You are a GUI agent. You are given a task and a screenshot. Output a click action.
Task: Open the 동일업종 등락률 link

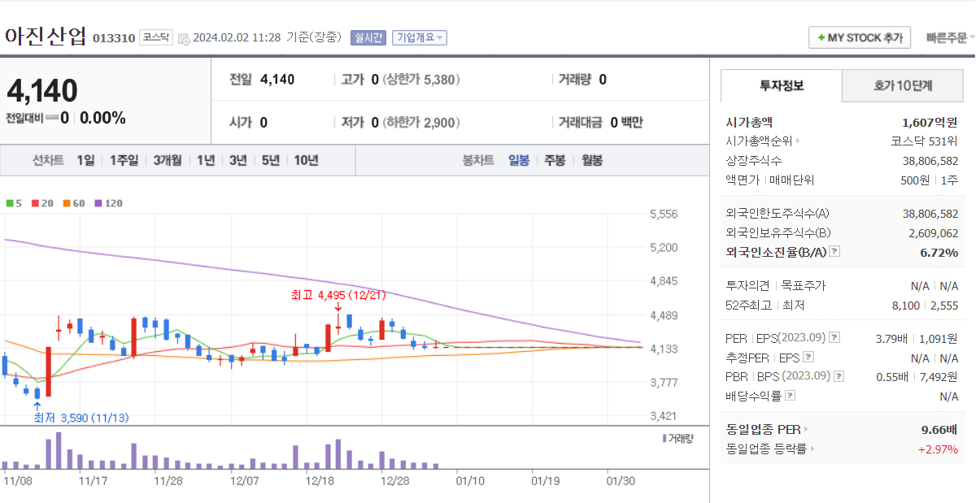[x=770, y=449]
